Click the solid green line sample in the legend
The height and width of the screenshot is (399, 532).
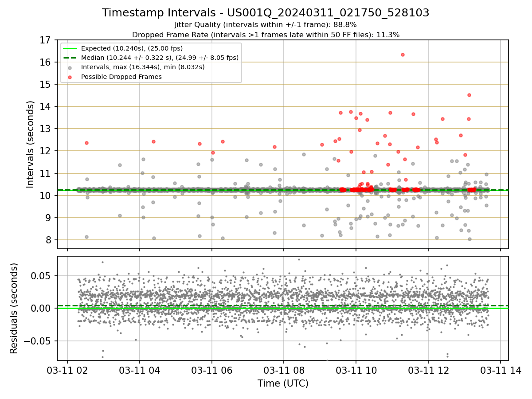point(70,48)
